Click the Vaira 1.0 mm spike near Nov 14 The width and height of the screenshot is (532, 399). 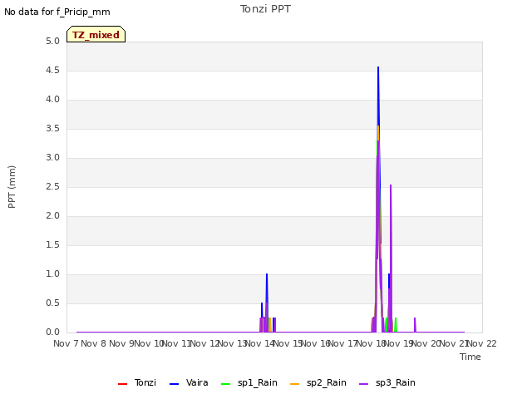tap(267, 275)
